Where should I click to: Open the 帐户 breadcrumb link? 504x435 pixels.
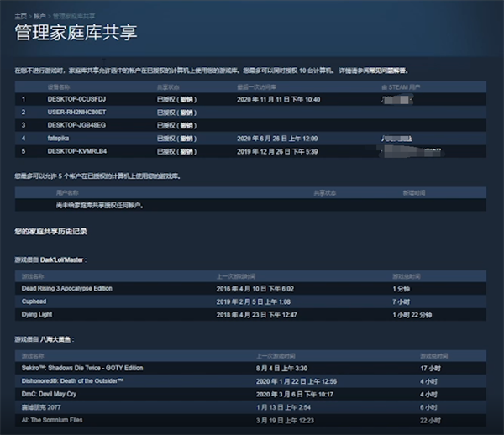click(x=39, y=16)
